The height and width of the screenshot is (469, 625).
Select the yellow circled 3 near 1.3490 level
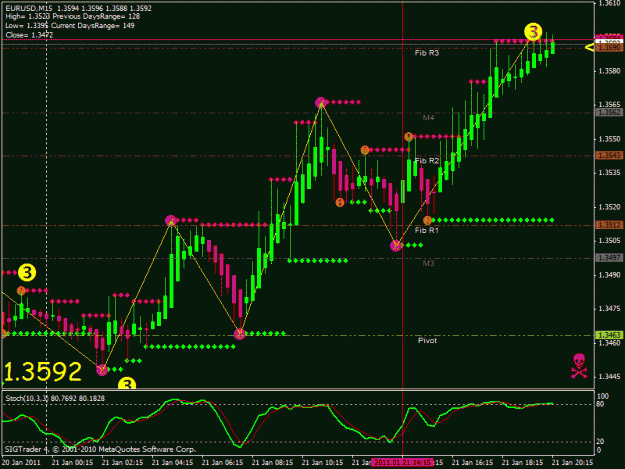pos(27,273)
